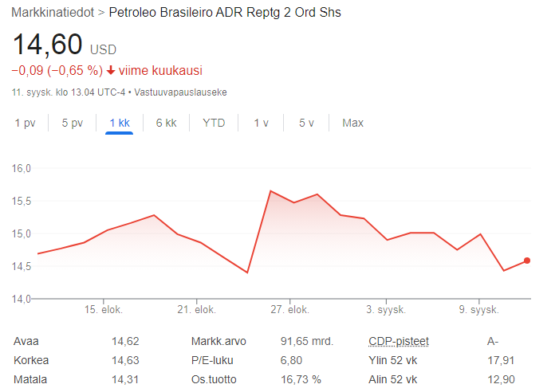
Task: Open the 6 kk chart range
Action: [x=166, y=123]
